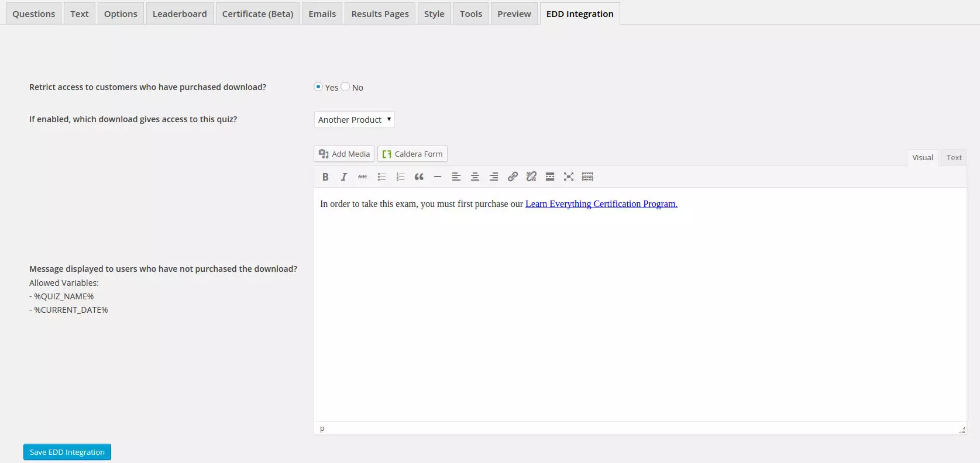Open the Preview tab

click(514, 13)
